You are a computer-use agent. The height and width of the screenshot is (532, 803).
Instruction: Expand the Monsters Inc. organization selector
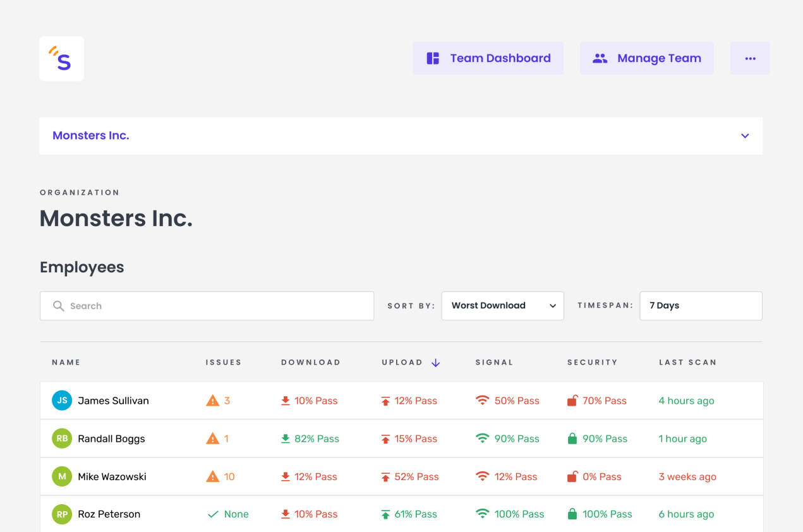(401, 136)
